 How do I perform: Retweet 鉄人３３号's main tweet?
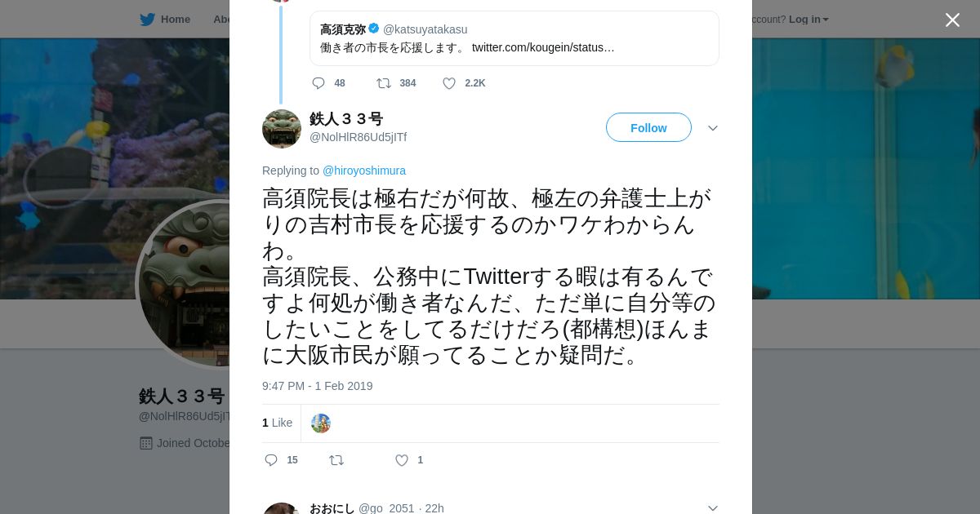pos(336,460)
